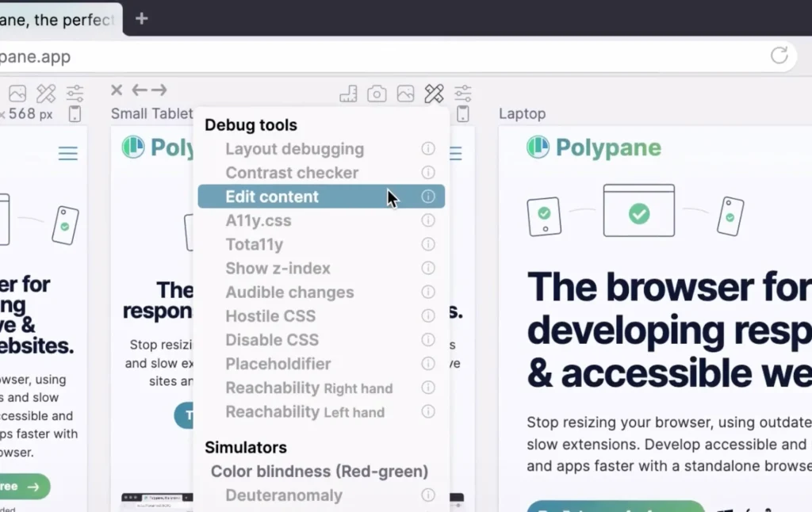
Task: Reload the page with the refresh icon
Action: tap(778, 56)
